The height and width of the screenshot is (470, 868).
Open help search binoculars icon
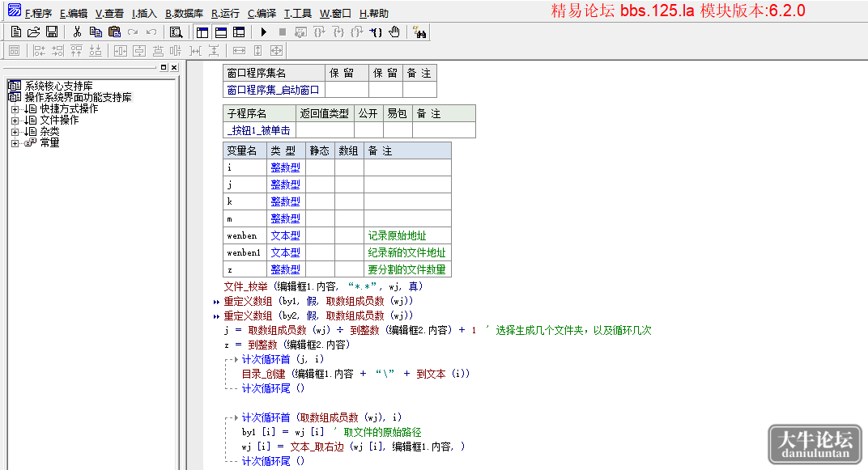[419, 32]
